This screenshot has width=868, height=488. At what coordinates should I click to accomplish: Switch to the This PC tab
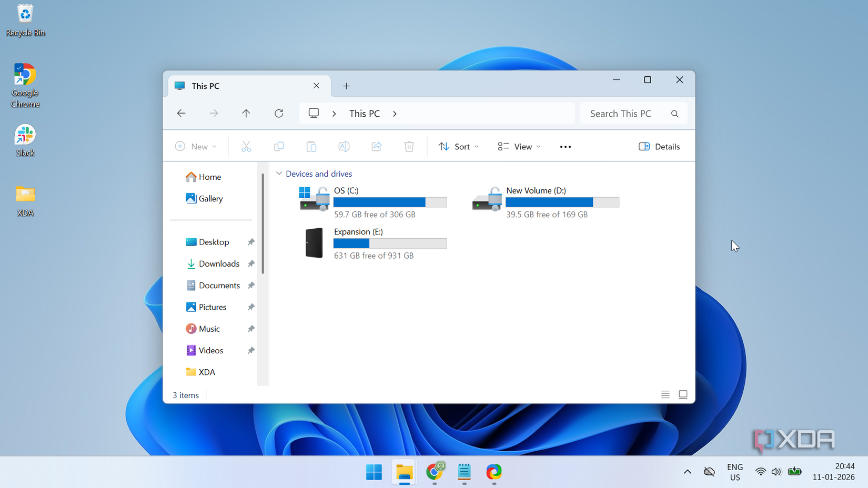click(249, 86)
